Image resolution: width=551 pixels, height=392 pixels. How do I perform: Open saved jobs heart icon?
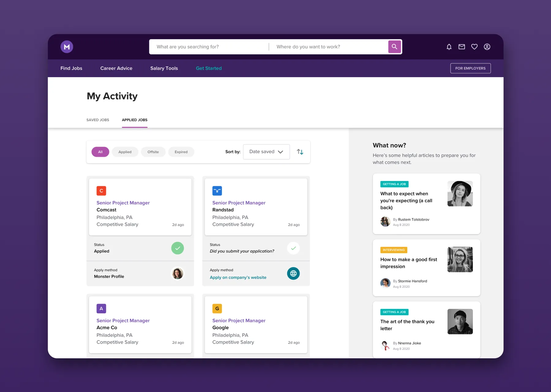pos(474,47)
